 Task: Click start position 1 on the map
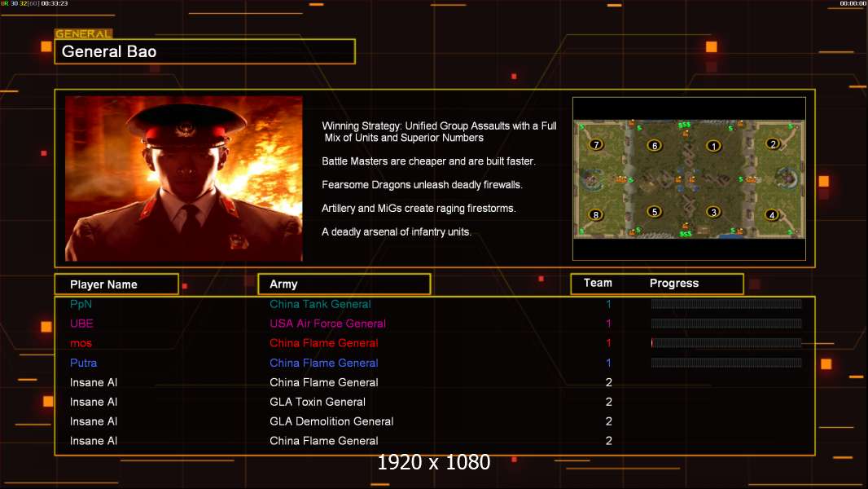713,146
